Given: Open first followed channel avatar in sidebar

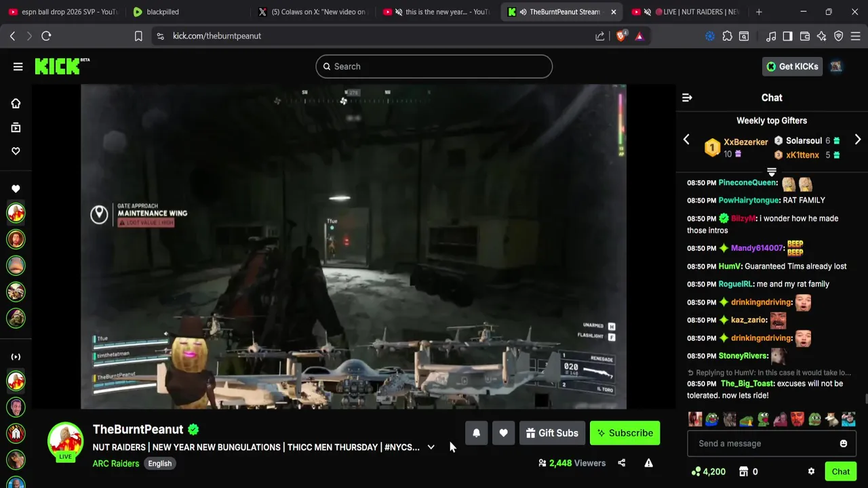Looking at the screenshot, I should click(x=16, y=213).
